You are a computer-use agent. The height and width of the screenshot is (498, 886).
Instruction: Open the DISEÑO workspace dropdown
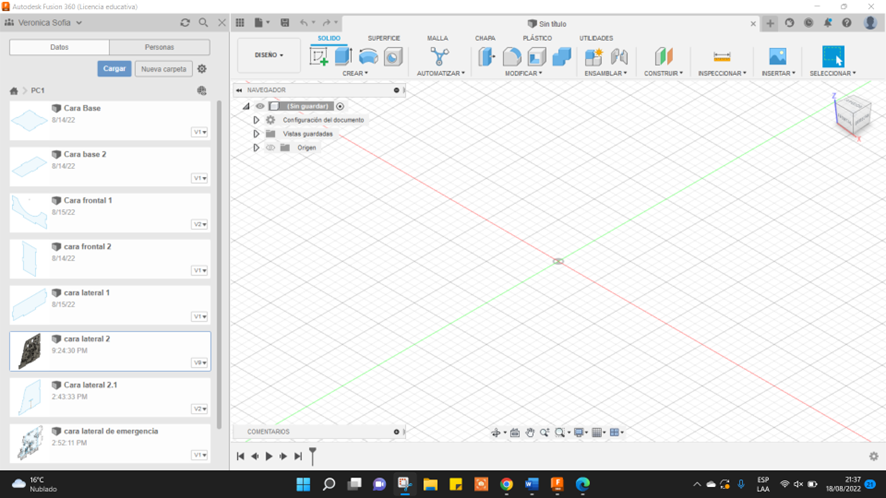(269, 55)
